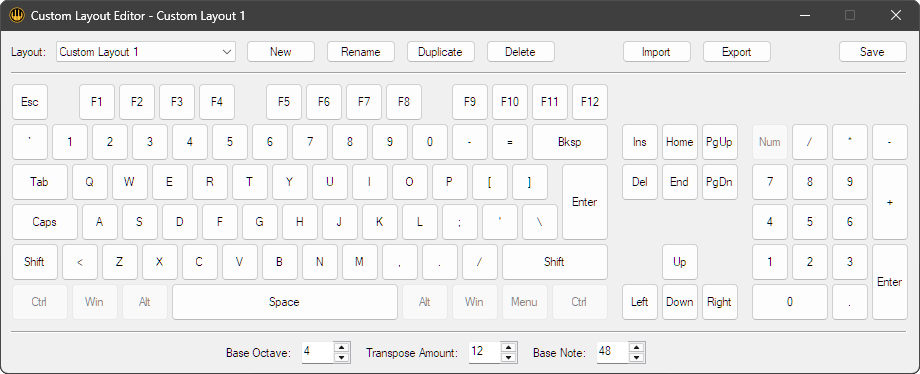This screenshot has width=920, height=374.
Task: Select the Space key
Action: click(x=285, y=302)
